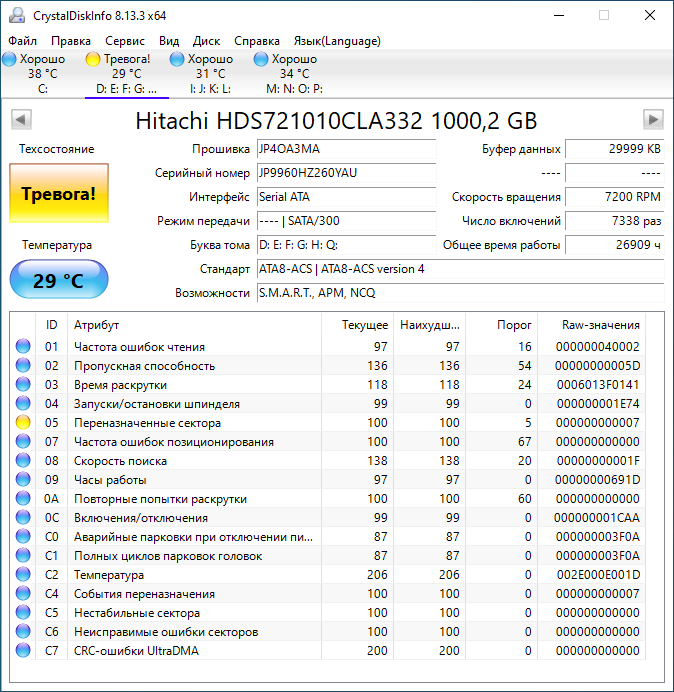Click the blue status icon for attribute 01

coord(23,347)
